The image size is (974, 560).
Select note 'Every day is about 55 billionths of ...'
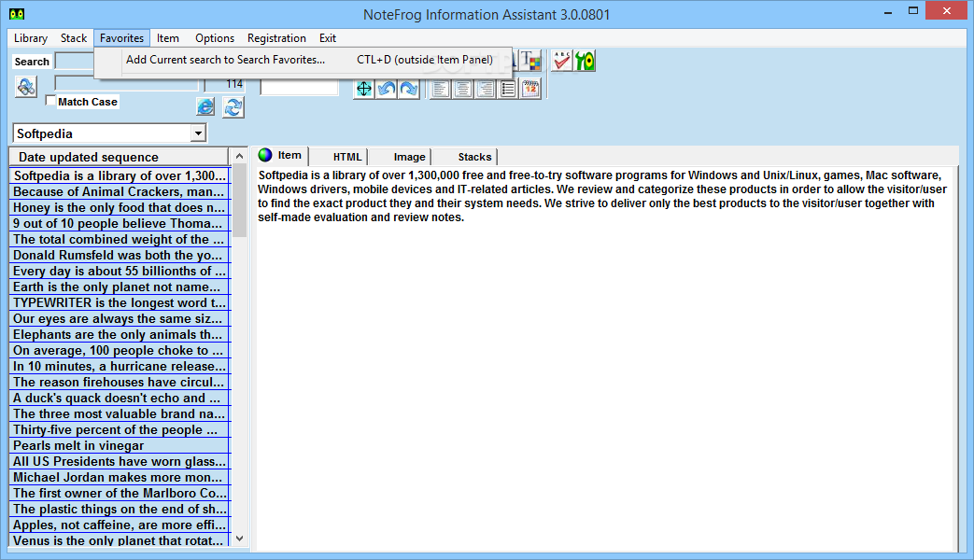[120, 272]
